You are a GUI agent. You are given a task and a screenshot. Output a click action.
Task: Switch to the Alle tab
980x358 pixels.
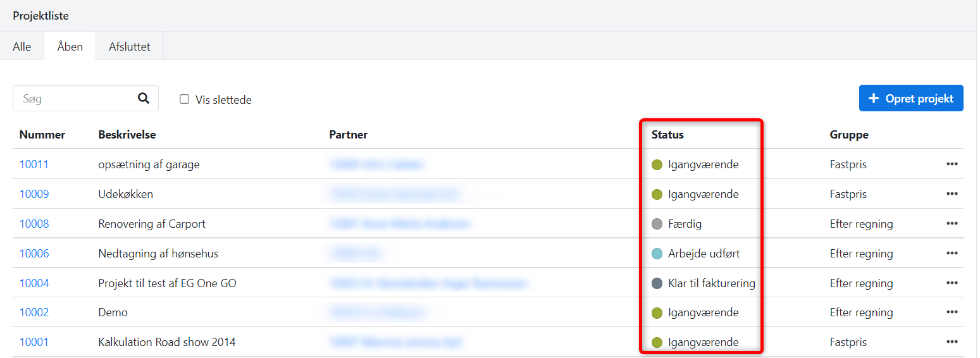click(x=22, y=47)
